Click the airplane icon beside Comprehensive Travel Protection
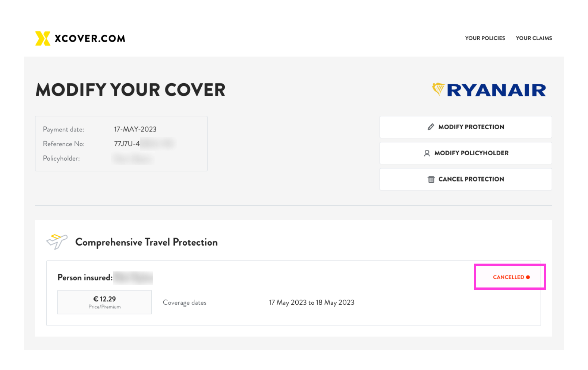The width and height of the screenshot is (588, 370). (57, 241)
